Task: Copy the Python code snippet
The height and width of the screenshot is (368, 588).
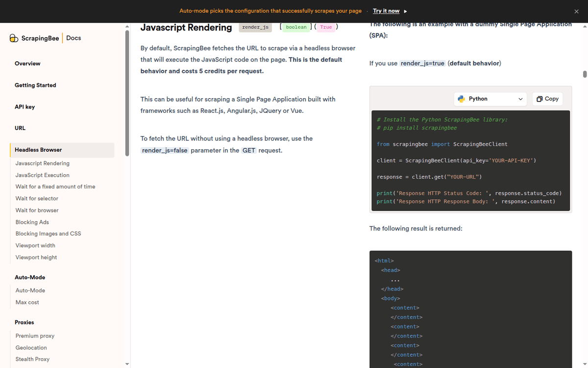Action: click(x=547, y=99)
